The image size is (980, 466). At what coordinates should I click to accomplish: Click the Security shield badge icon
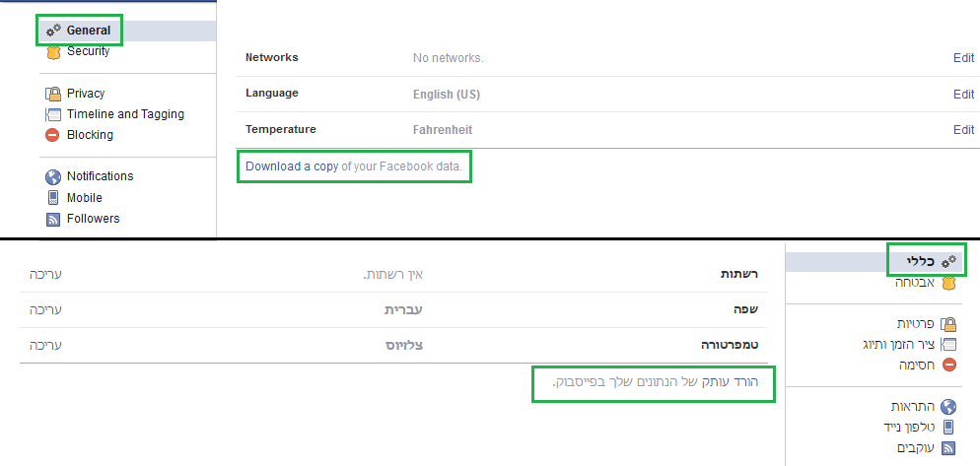click(53, 51)
